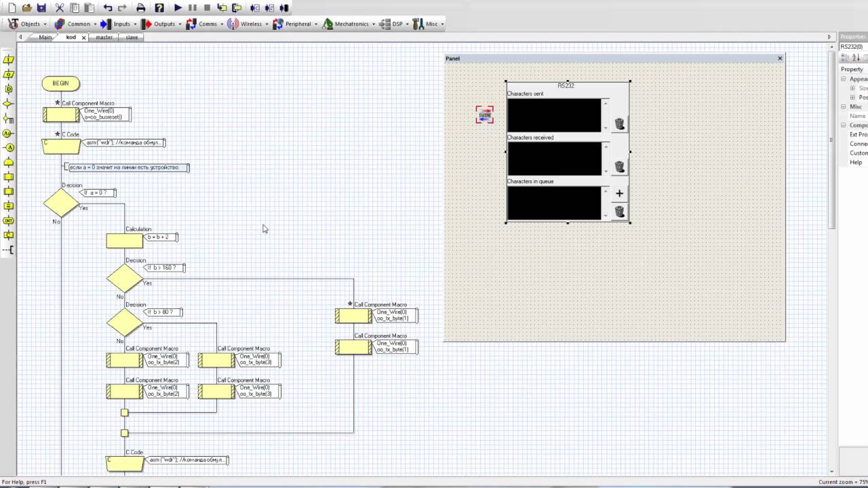Select the 'b = b + 2' calculation block
Screen dimensions: 868x488
pos(125,241)
